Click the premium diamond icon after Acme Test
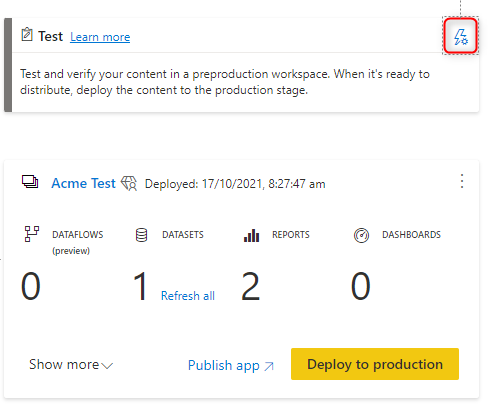Viewport: 492px width, 413px height. coord(129,183)
